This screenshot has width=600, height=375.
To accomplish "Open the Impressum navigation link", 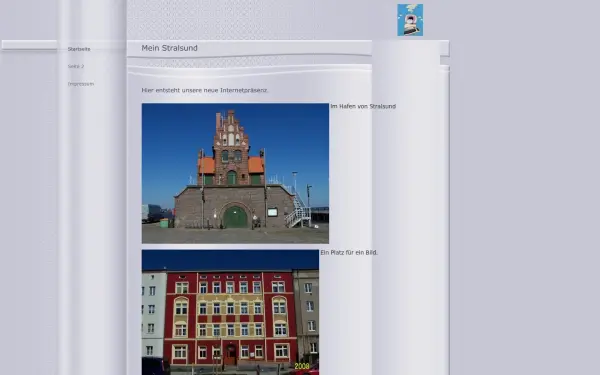I will point(81,84).
